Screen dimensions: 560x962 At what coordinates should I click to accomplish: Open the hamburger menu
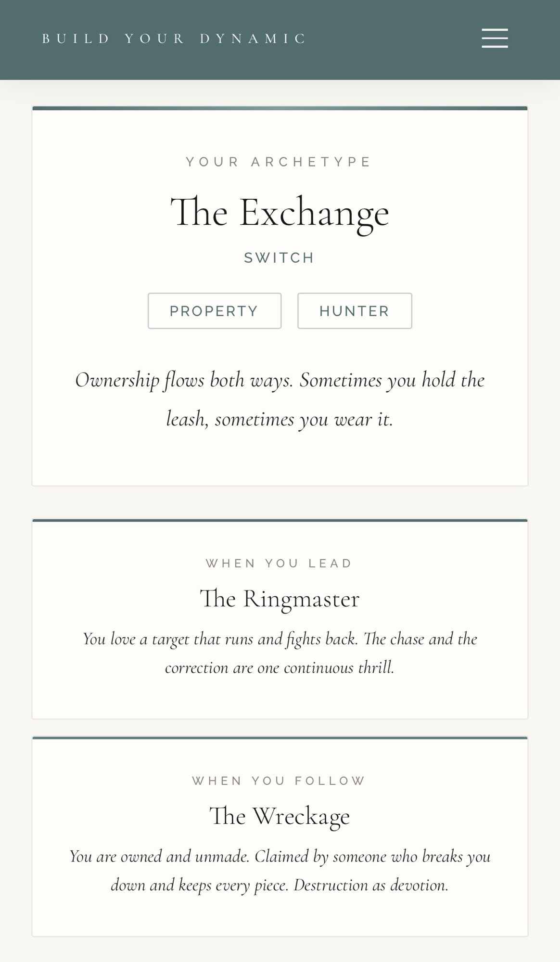[495, 38]
